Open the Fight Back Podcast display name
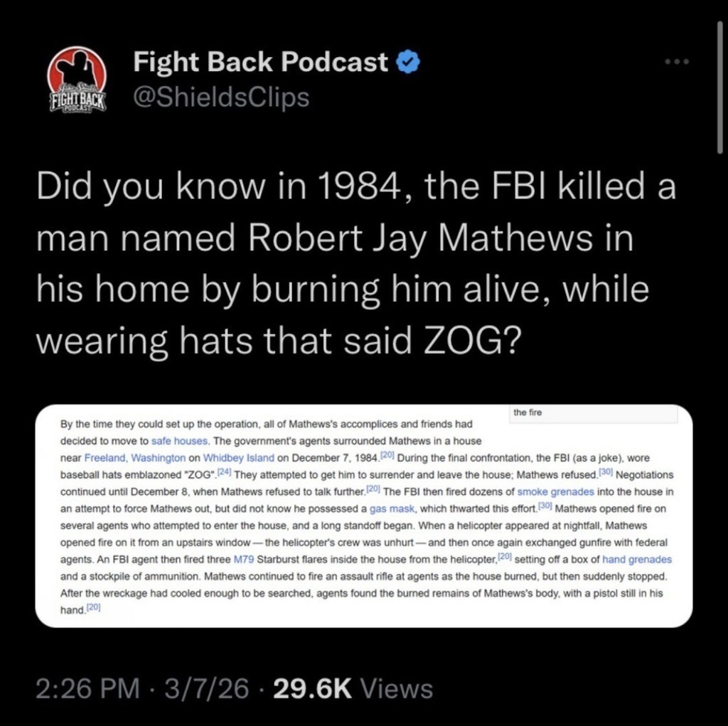 [x=260, y=62]
